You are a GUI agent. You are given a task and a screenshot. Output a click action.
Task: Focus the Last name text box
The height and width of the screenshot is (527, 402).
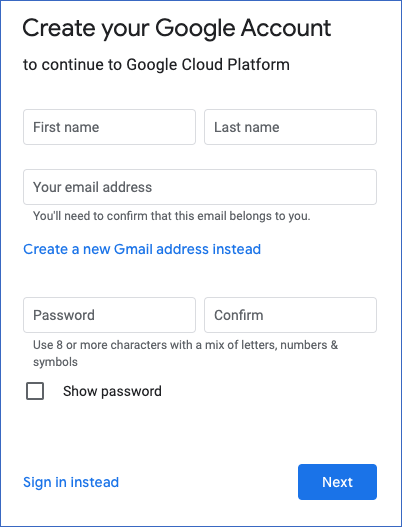coord(290,127)
